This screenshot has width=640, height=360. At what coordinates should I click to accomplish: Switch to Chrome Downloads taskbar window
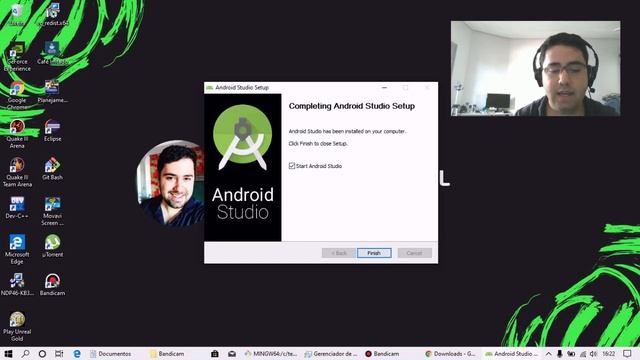click(451, 354)
